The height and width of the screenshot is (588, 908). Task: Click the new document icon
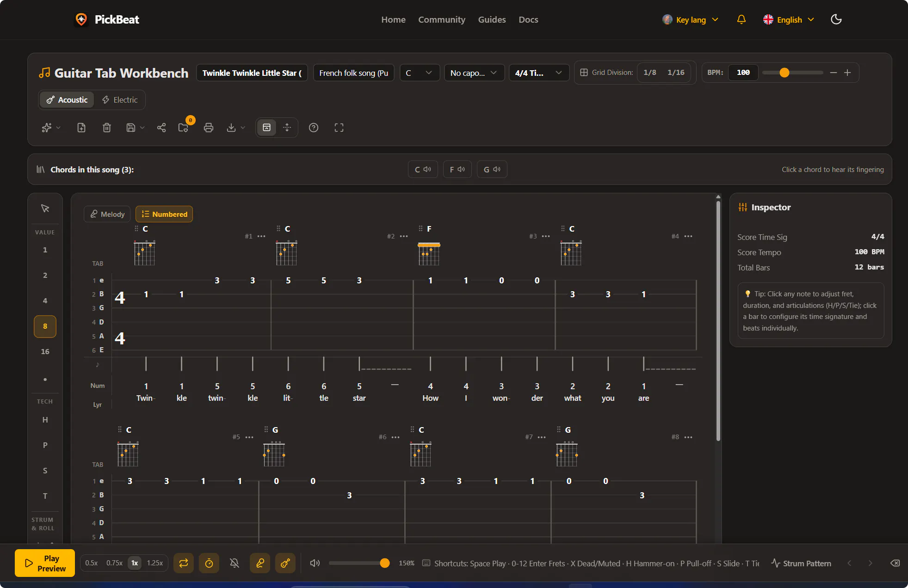point(81,128)
